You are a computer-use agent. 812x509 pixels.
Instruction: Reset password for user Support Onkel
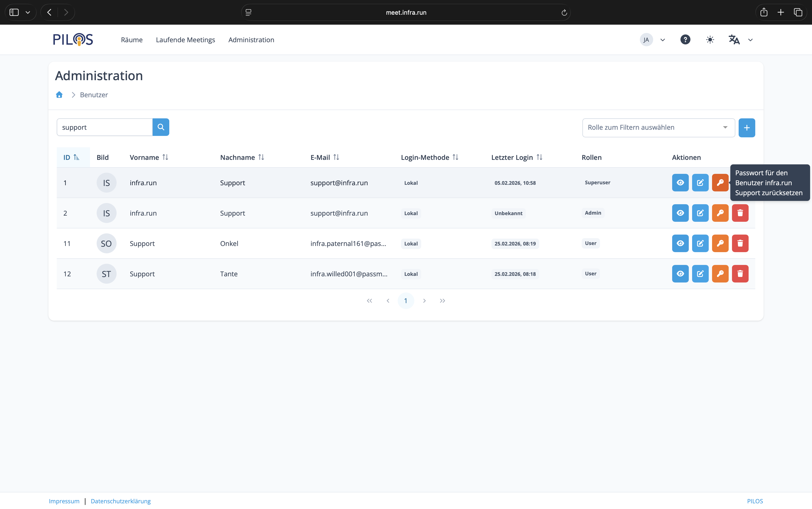(x=720, y=243)
